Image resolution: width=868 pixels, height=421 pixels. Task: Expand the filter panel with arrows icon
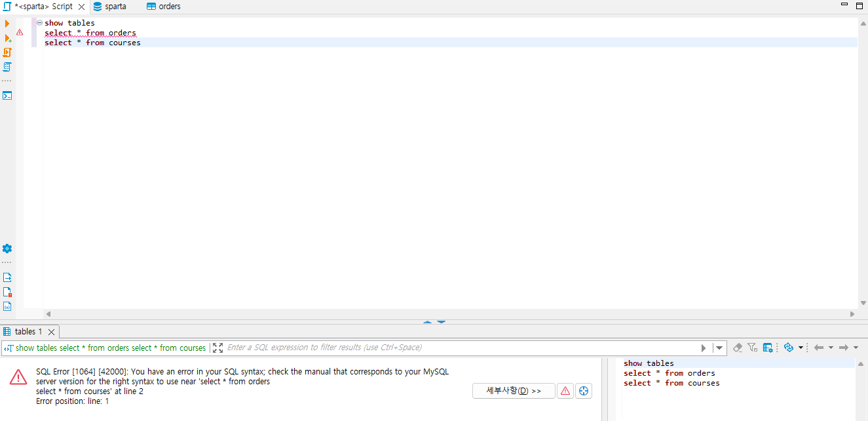218,348
